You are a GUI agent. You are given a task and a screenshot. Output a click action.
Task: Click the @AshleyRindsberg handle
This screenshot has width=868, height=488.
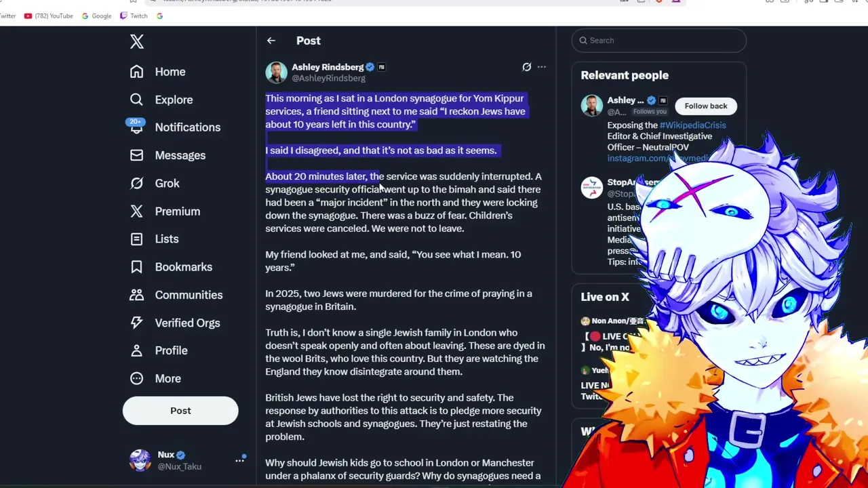pyautogui.click(x=328, y=79)
